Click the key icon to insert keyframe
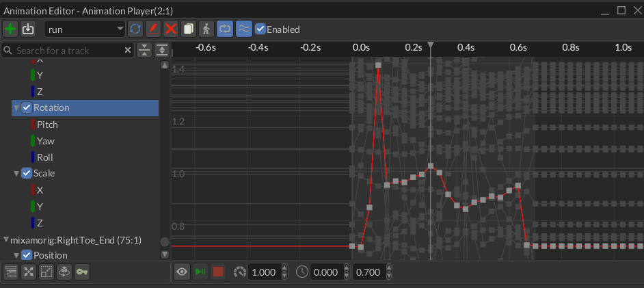 (82, 272)
